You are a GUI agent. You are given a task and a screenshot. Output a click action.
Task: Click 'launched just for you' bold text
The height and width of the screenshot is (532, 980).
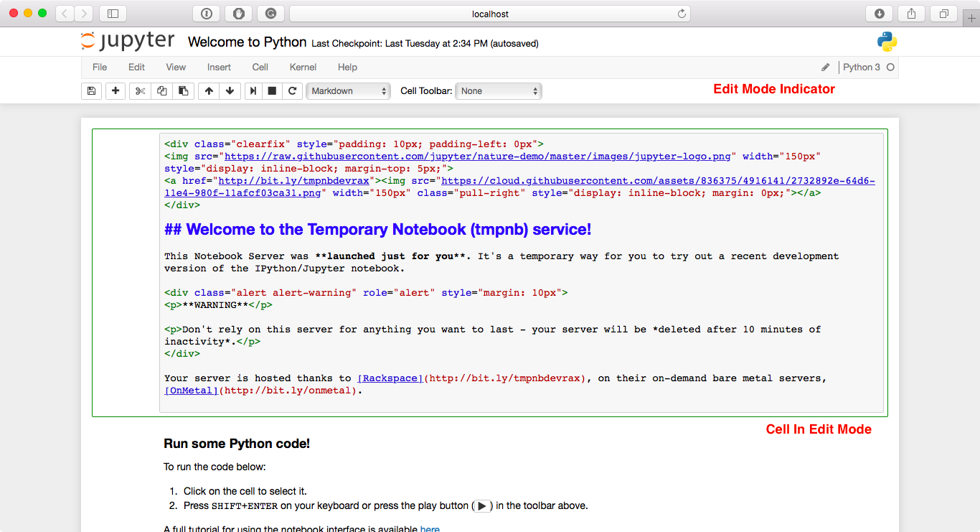click(390, 256)
